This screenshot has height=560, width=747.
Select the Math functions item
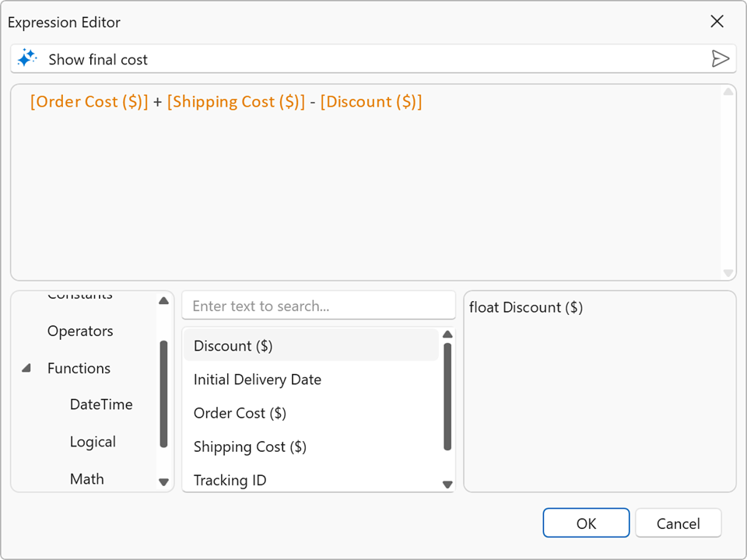[x=86, y=478]
